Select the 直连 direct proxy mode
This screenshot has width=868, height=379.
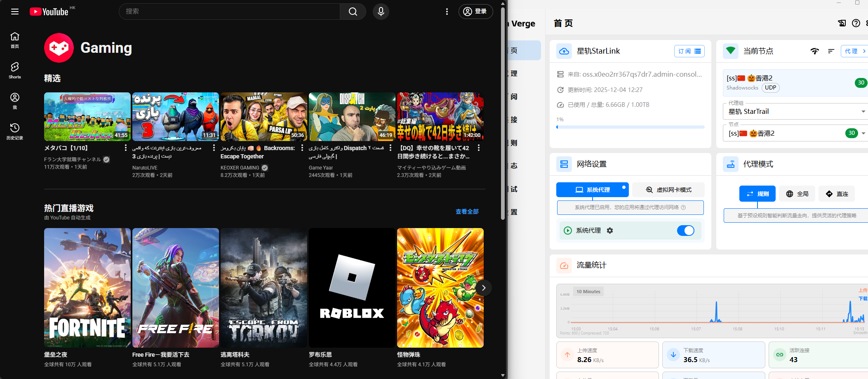837,194
